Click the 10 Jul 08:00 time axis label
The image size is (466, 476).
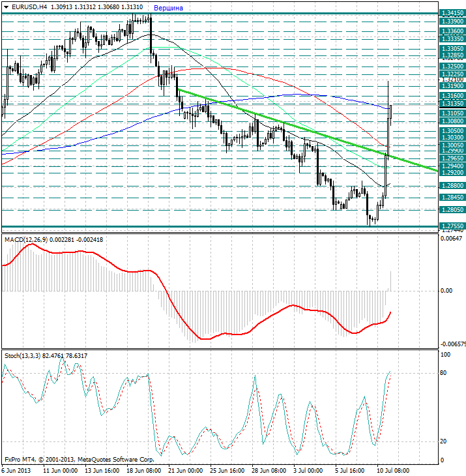pyautogui.click(x=393, y=471)
